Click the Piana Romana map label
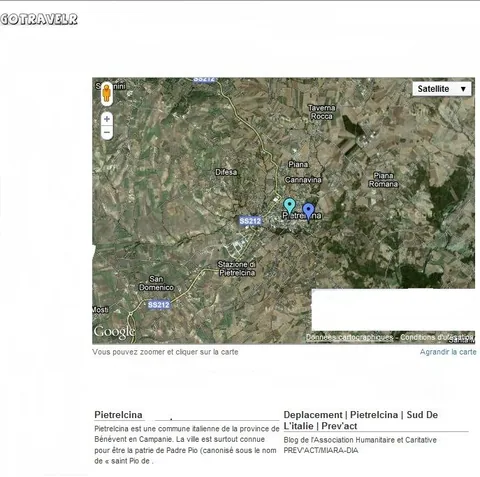The image size is (480, 477). point(383,180)
